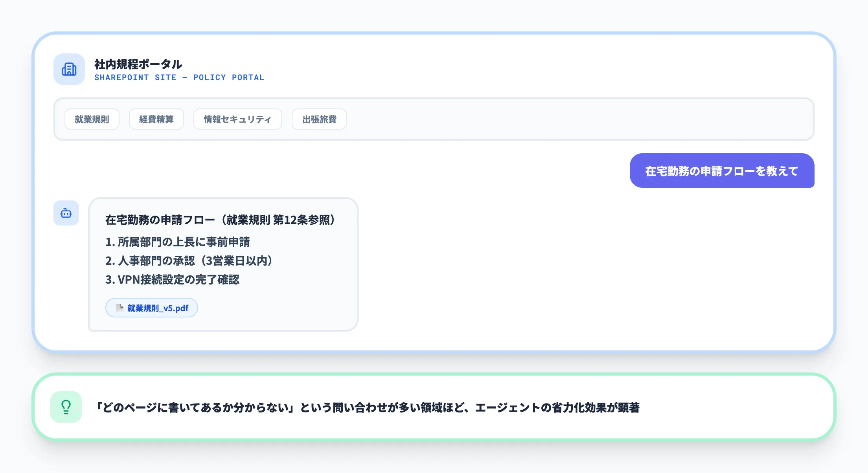868x473 pixels.
Task: Click the 在宅勤務の申請フローを教えて message bubble
Action: pos(722,171)
